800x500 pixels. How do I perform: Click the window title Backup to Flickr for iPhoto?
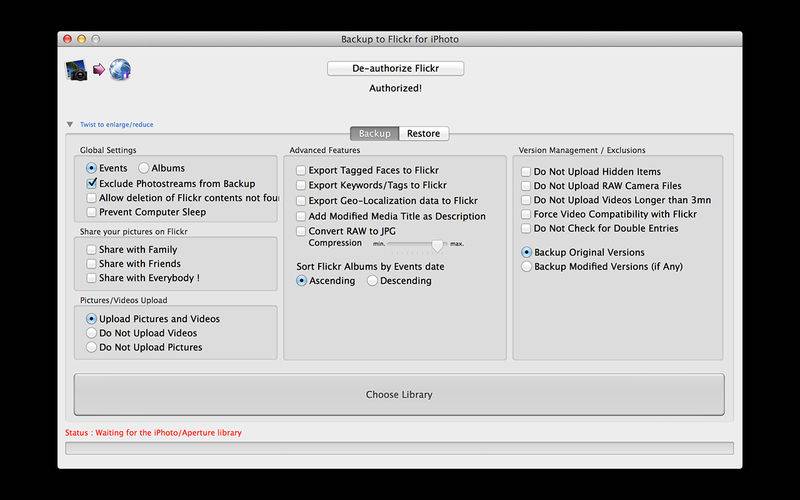400,39
